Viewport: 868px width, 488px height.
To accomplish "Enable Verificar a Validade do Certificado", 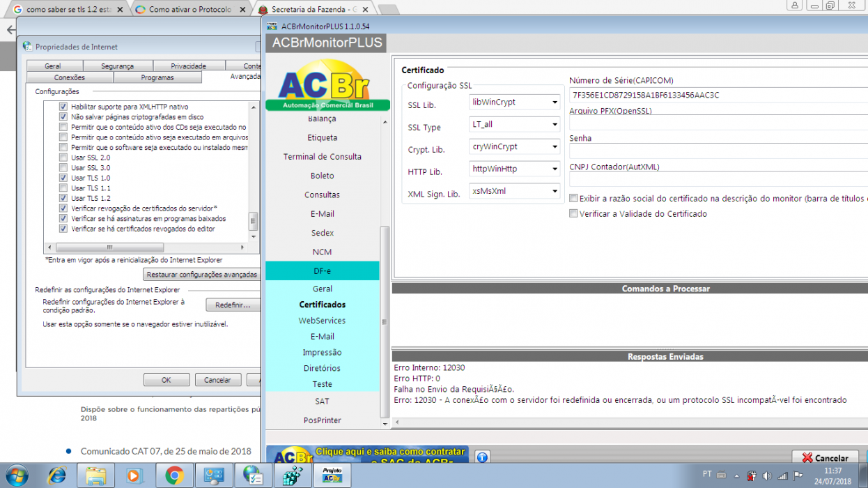I will pyautogui.click(x=573, y=214).
